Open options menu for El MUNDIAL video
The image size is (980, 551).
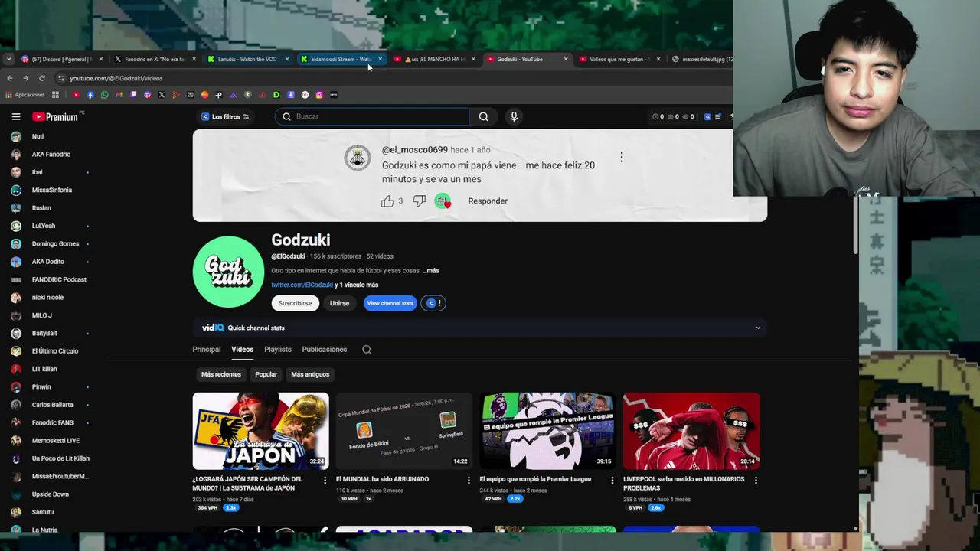[x=469, y=481]
